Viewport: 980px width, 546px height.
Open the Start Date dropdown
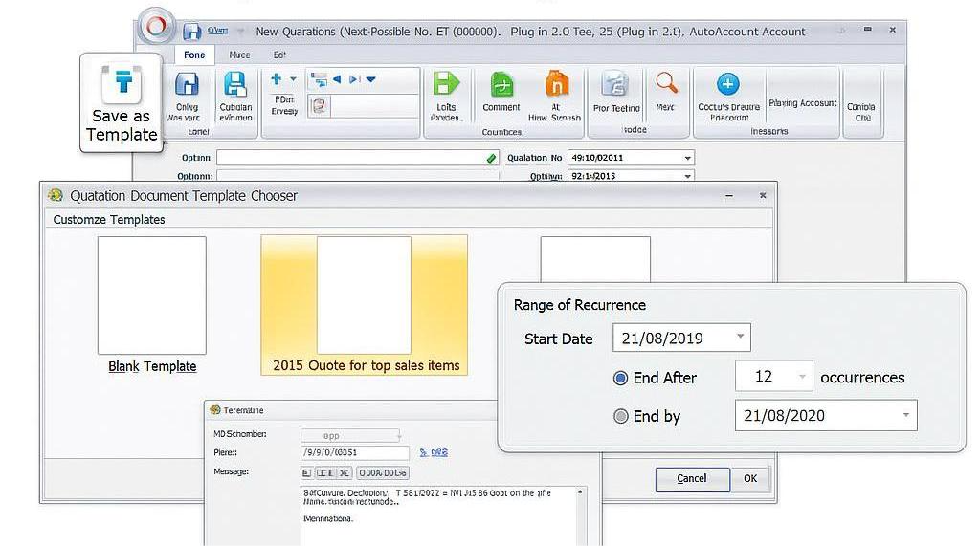pyautogui.click(x=740, y=337)
